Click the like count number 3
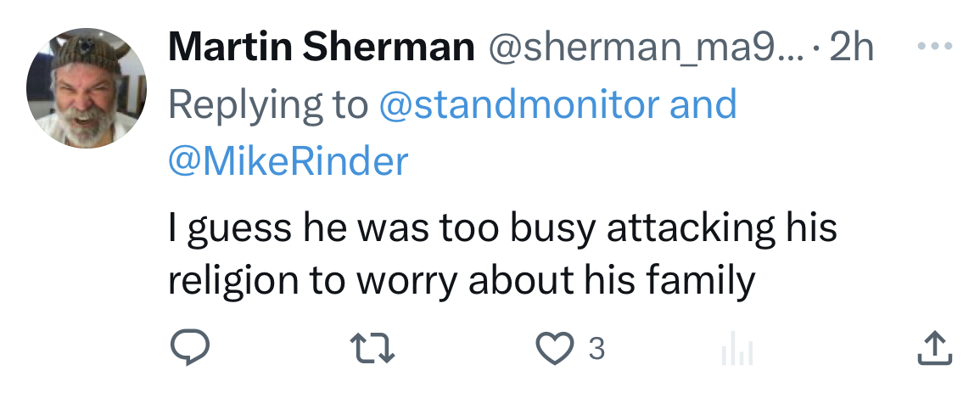This screenshot has height=393, width=980. click(x=596, y=348)
